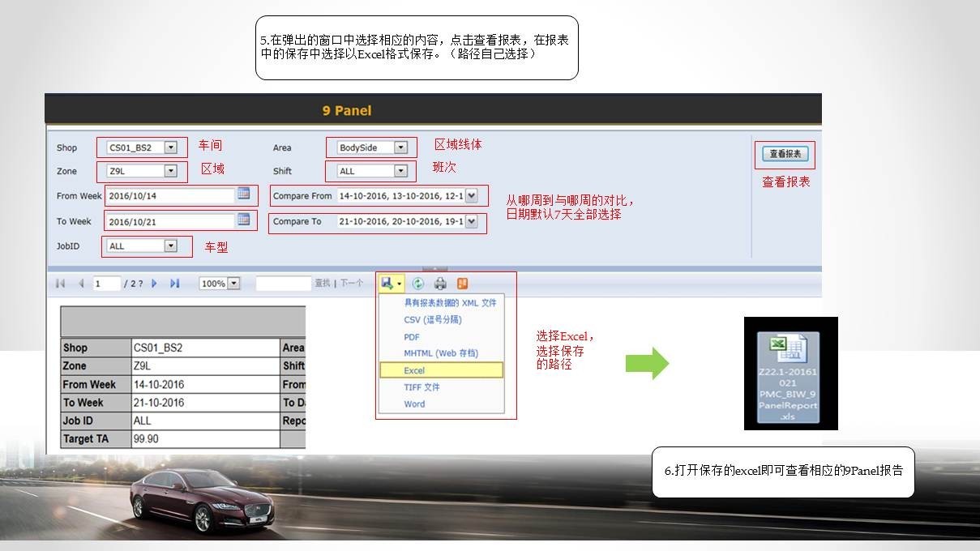Open the From Week calendar picker
The height and width of the screenshot is (551, 980).
[x=243, y=194]
